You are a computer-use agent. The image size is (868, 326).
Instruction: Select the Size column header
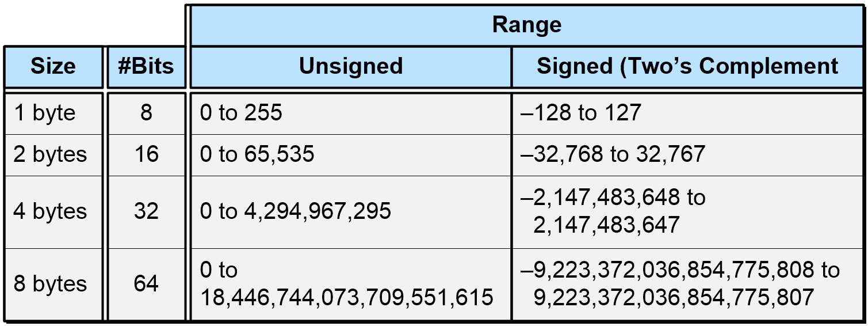click(x=53, y=66)
